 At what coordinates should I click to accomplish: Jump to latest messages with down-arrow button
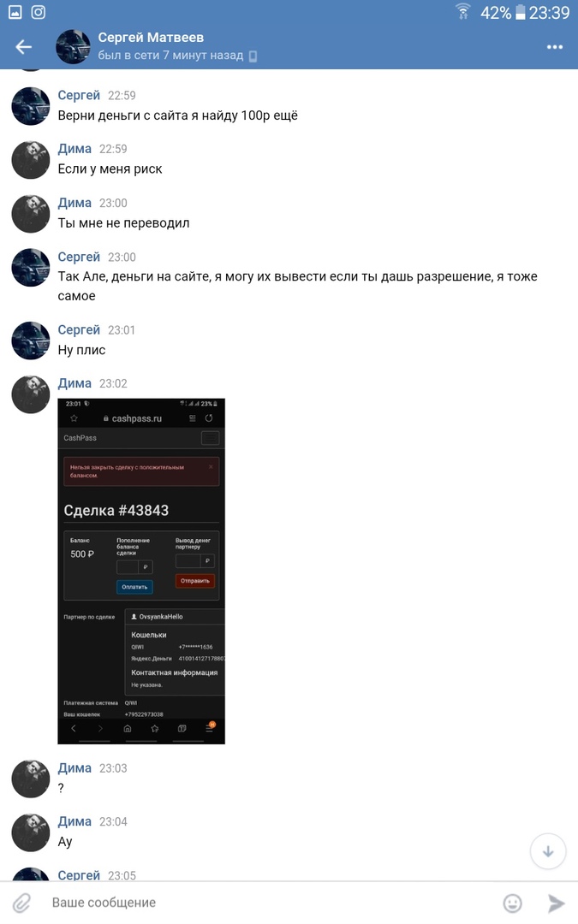tap(548, 851)
